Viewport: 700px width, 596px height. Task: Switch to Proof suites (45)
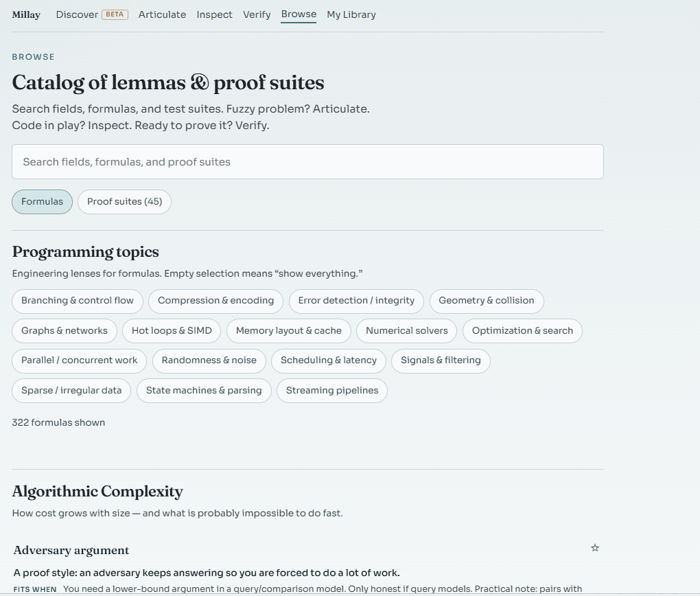click(124, 201)
